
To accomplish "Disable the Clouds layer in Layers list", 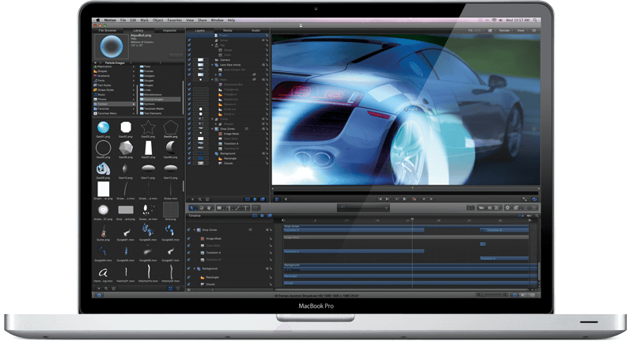I will (189, 163).
